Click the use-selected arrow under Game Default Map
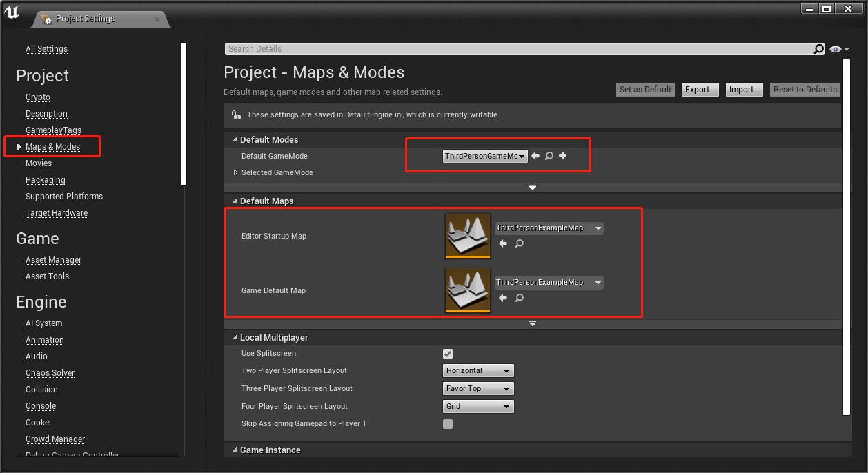The height and width of the screenshot is (473, 868). click(x=503, y=298)
